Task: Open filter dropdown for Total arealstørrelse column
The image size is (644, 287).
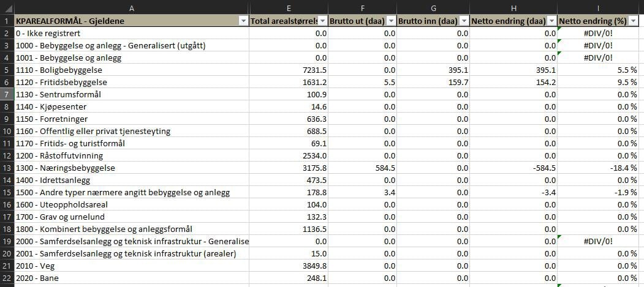Action: coord(322,21)
